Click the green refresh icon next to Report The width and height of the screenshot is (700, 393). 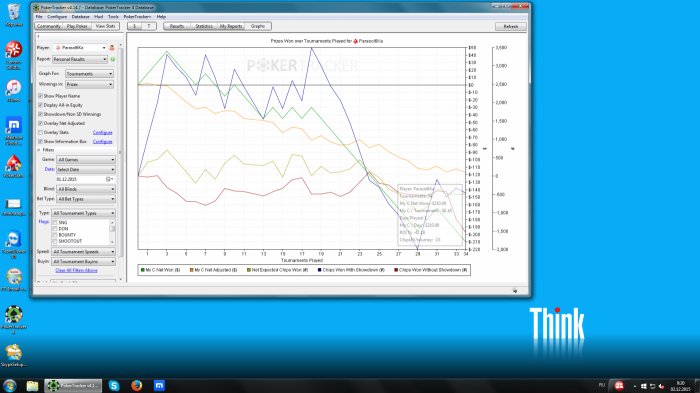[112, 59]
